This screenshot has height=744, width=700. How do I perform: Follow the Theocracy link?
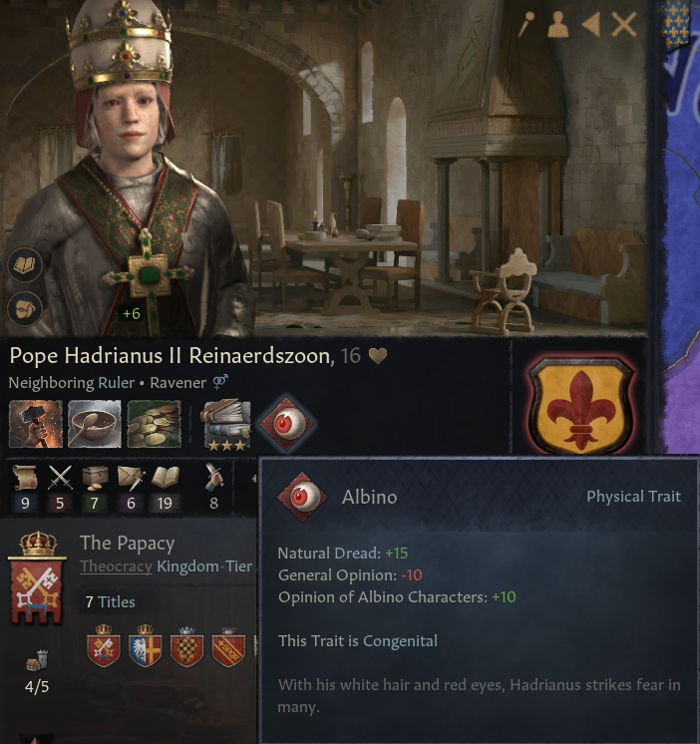117,566
